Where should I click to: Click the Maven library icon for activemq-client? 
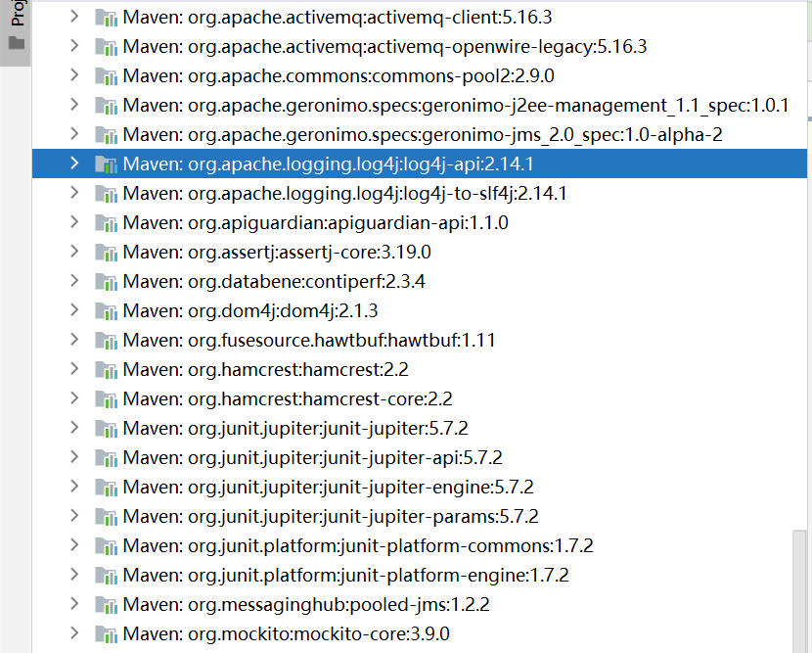(106, 17)
